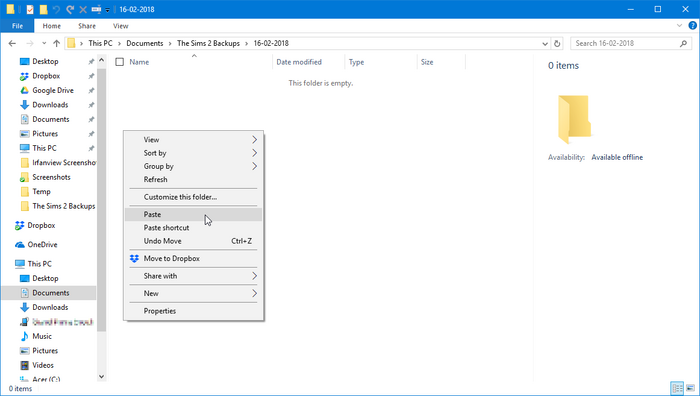Tick the select-all checkbox beside Name
Image resolution: width=700 pixels, height=396 pixels.
click(x=119, y=62)
